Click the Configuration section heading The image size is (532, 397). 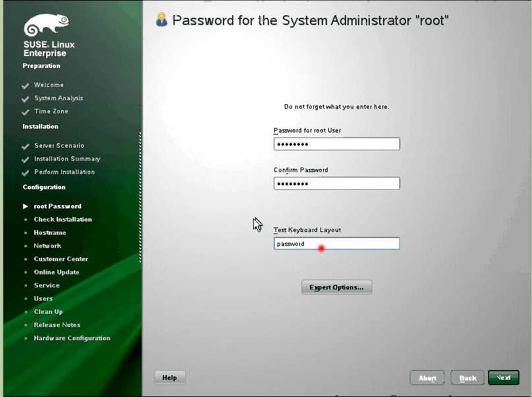[44, 187]
